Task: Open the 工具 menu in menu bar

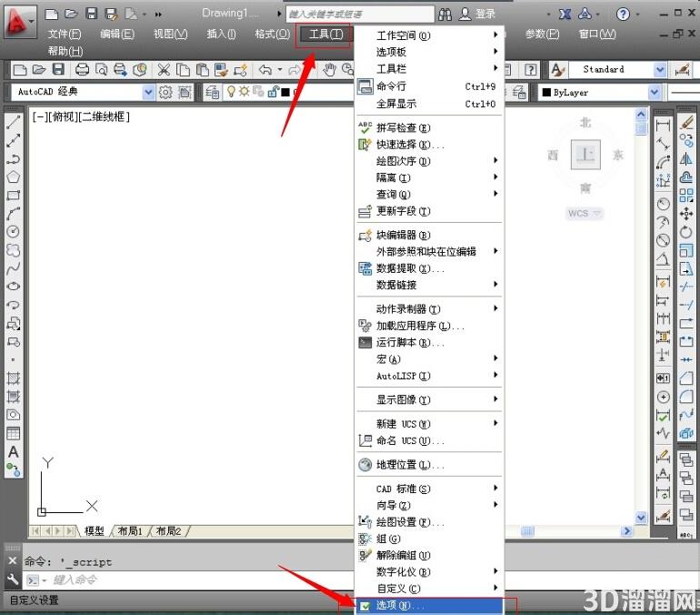Action: pyautogui.click(x=325, y=34)
